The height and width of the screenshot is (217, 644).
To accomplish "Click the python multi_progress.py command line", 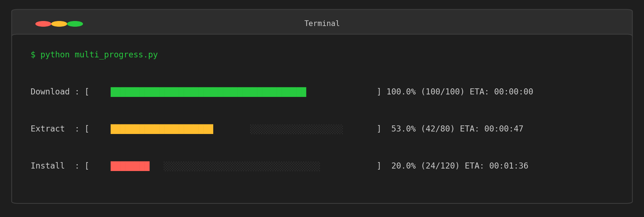I will pos(94,55).
